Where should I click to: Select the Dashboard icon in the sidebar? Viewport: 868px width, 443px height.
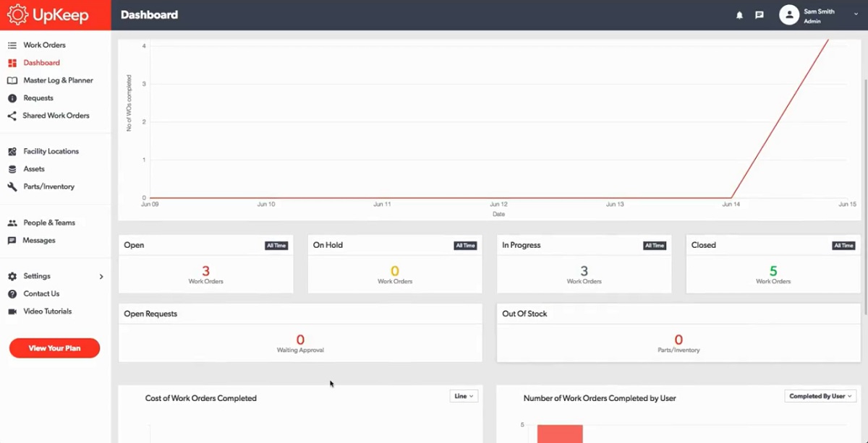(x=41, y=62)
